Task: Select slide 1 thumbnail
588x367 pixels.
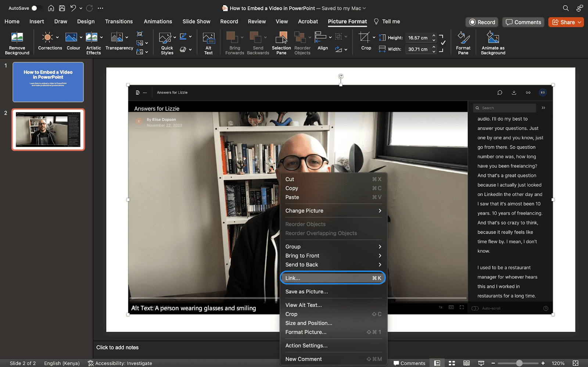Action: point(48,82)
